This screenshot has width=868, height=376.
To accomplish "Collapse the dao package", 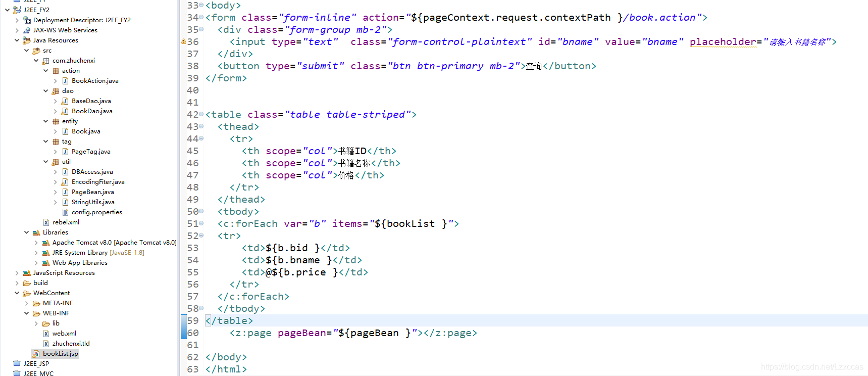I will pos(45,91).
